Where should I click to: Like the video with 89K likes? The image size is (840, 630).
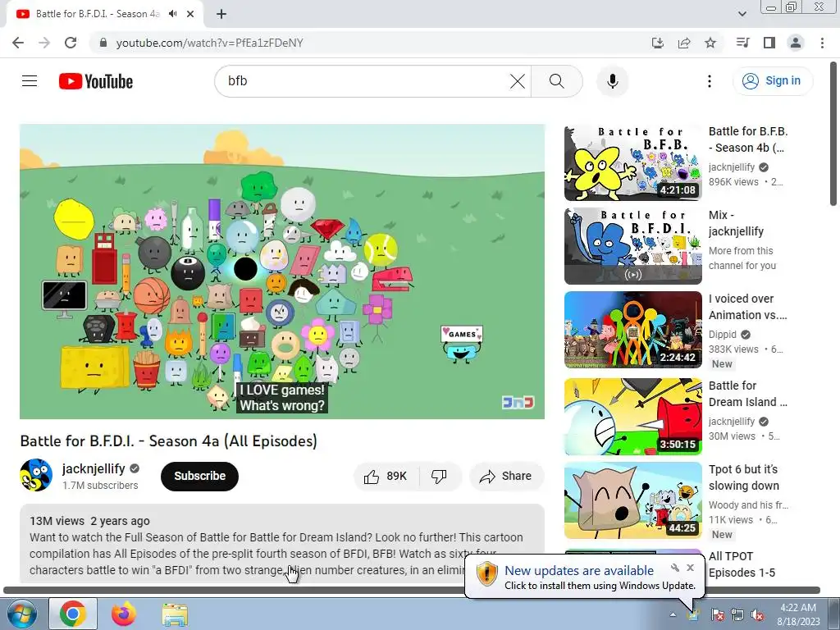tap(386, 477)
